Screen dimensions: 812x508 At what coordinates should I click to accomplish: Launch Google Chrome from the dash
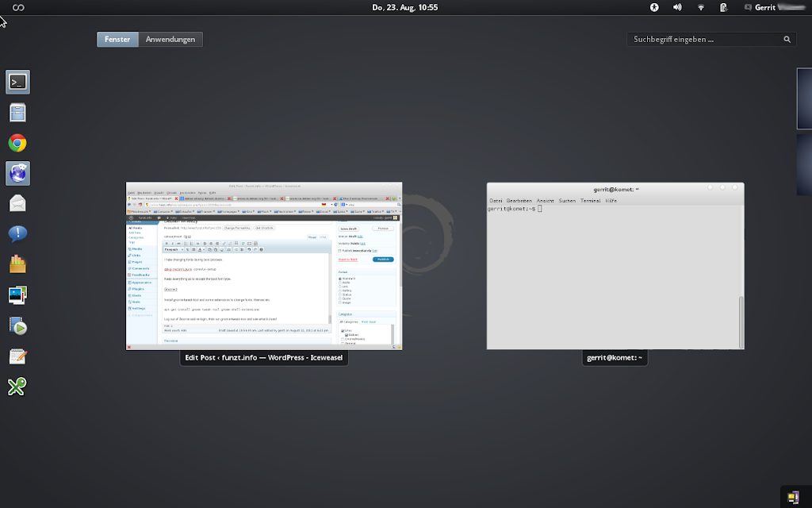click(x=17, y=143)
